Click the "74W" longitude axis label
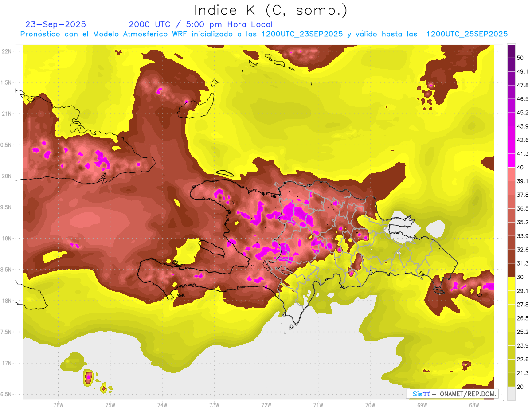532x411 pixels. [162, 405]
